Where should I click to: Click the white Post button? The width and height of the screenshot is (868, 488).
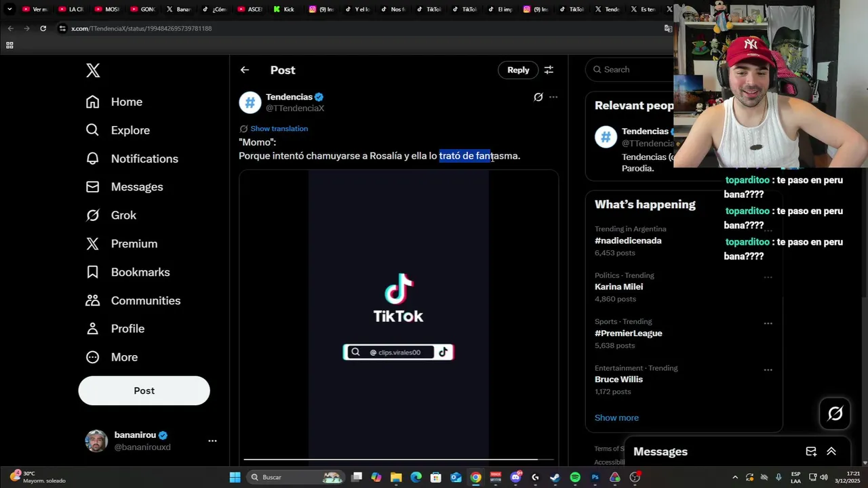[x=144, y=390]
